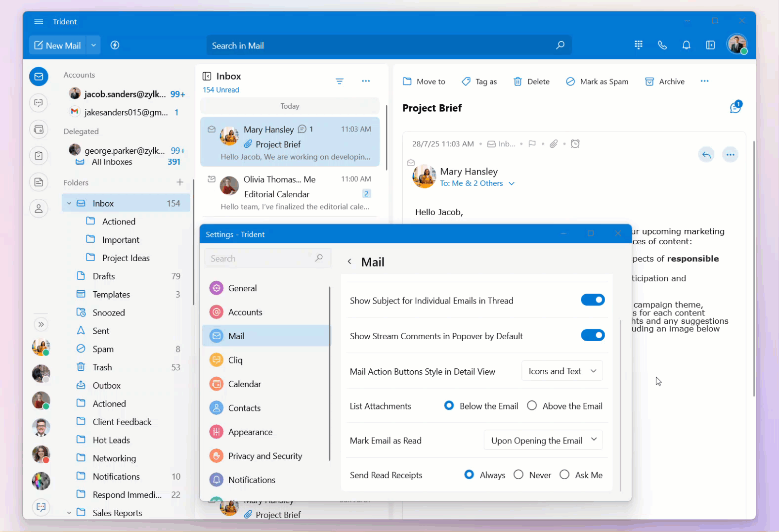The width and height of the screenshot is (779, 532).
Task: Click the New Mail button
Action: (x=57, y=45)
